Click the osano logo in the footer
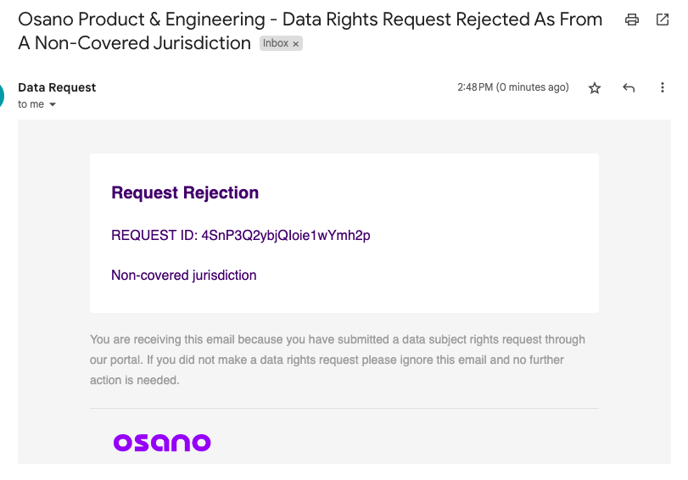 click(162, 442)
